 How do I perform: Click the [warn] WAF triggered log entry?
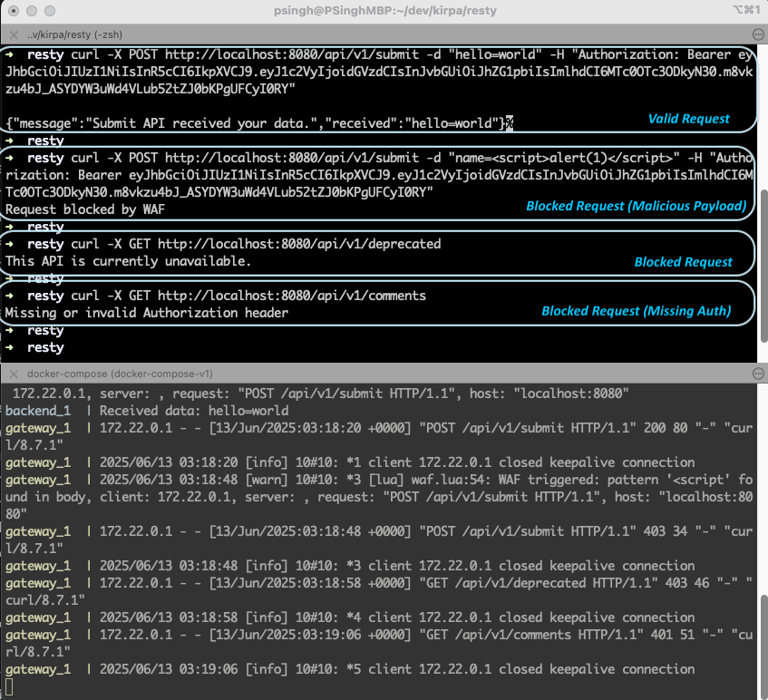pyautogui.click(x=379, y=497)
